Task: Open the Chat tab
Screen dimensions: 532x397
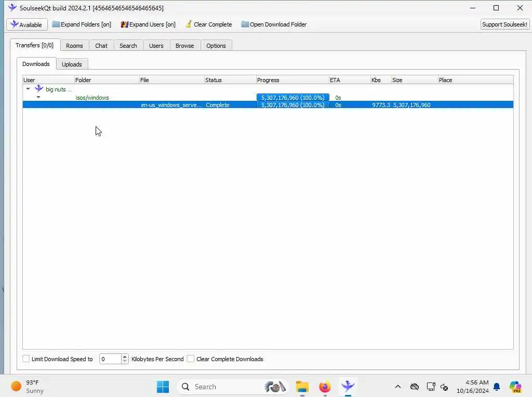Action: (101, 46)
